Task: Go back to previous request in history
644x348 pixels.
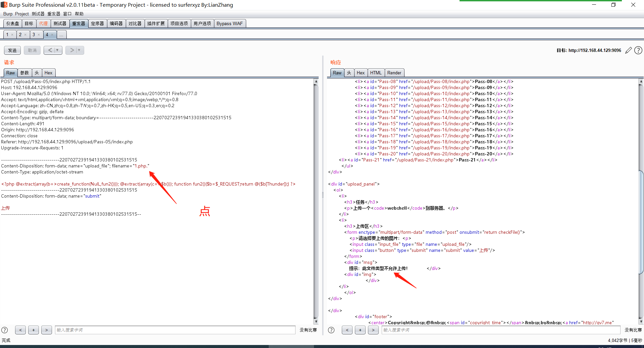Action: click(50, 50)
